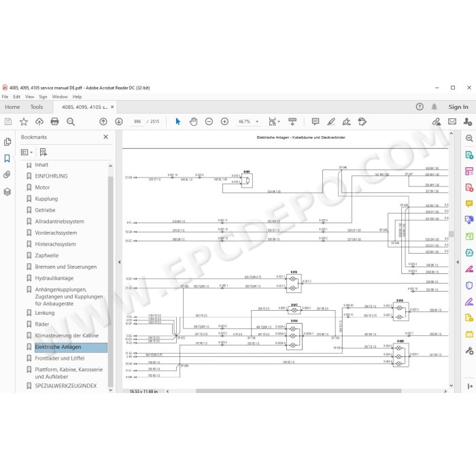476x476 pixels.
Task: Add a comment with sticky note tool
Action: tap(316, 122)
